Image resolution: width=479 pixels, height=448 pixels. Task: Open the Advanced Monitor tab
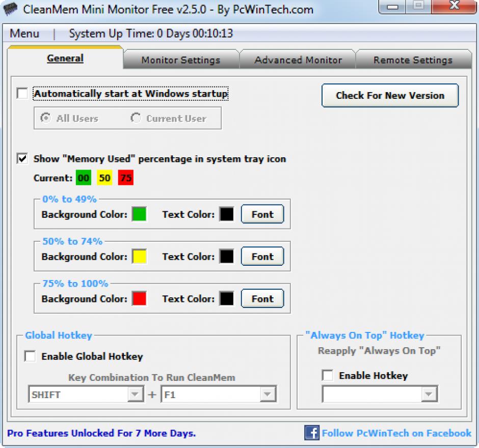tap(298, 60)
